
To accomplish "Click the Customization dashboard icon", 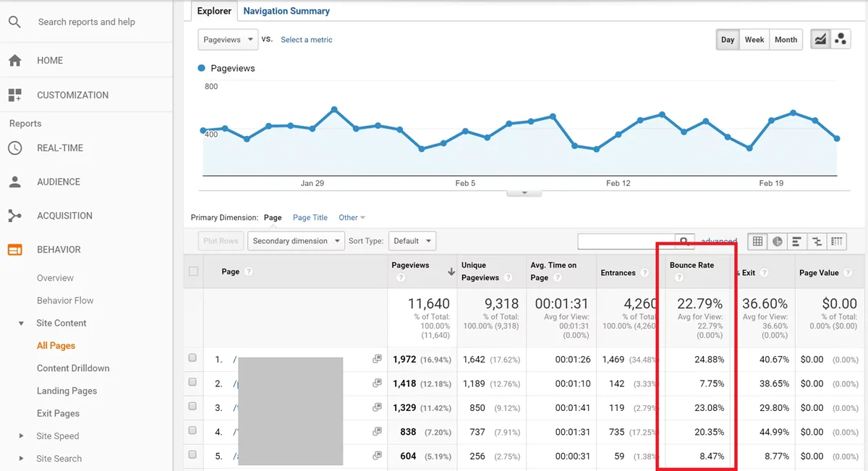I will click(x=14, y=95).
